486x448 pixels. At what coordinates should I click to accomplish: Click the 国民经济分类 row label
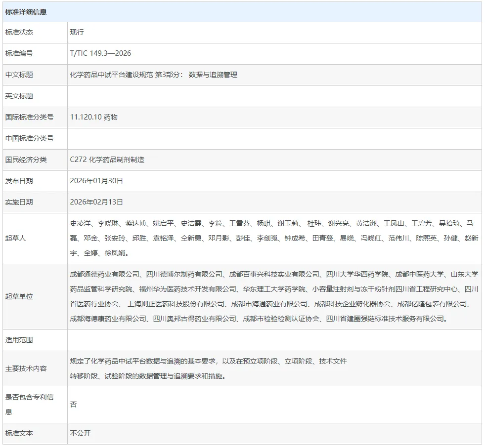[x=26, y=160]
